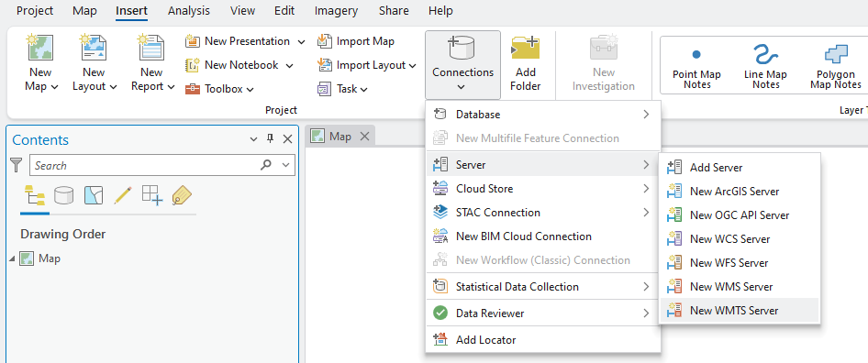The height and width of the screenshot is (363, 868).
Task: Click the New Report icon
Action: coord(151,48)
